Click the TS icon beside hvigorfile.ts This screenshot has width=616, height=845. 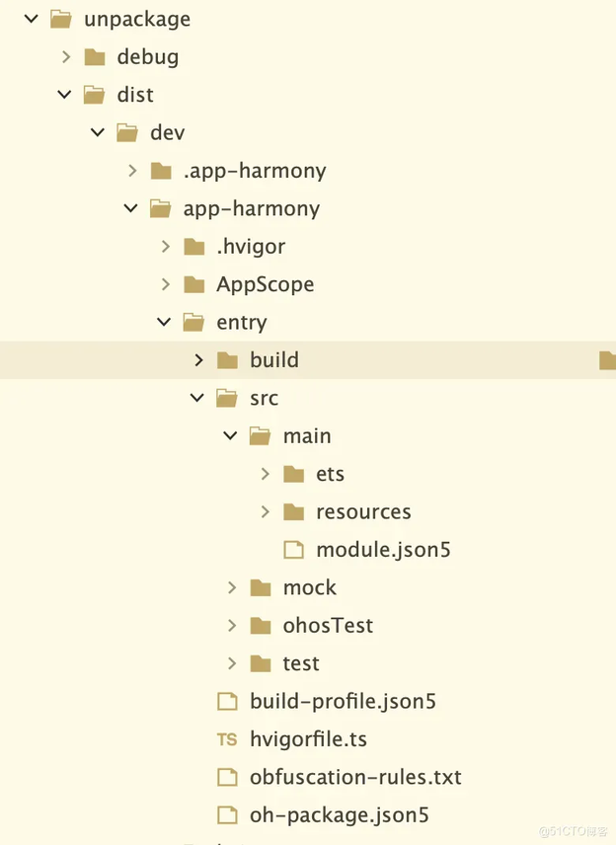[x=227, y=739]
